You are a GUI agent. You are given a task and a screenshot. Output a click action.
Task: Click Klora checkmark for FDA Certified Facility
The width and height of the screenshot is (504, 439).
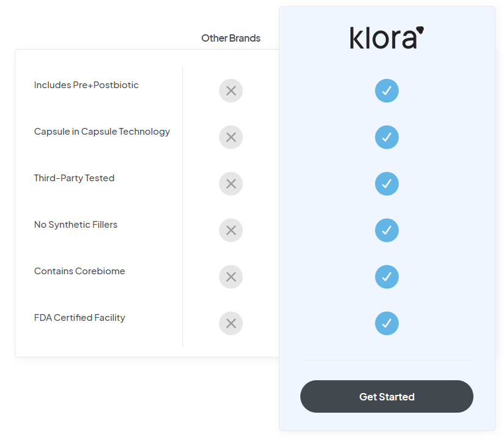click(387, 323)
